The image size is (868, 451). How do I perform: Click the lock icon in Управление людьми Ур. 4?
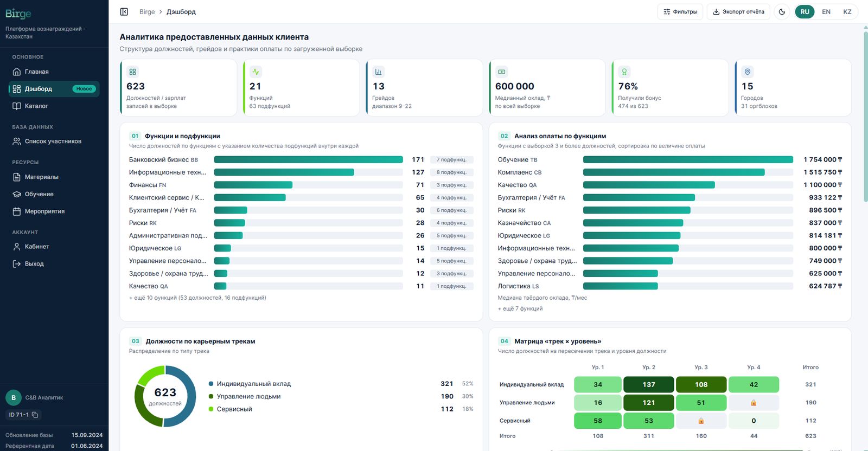(x=754, y=403)
